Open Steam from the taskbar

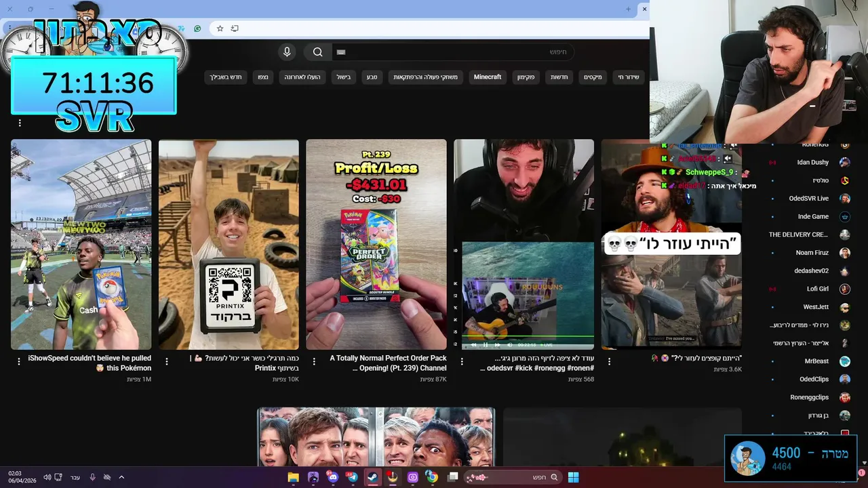point(372,477)
